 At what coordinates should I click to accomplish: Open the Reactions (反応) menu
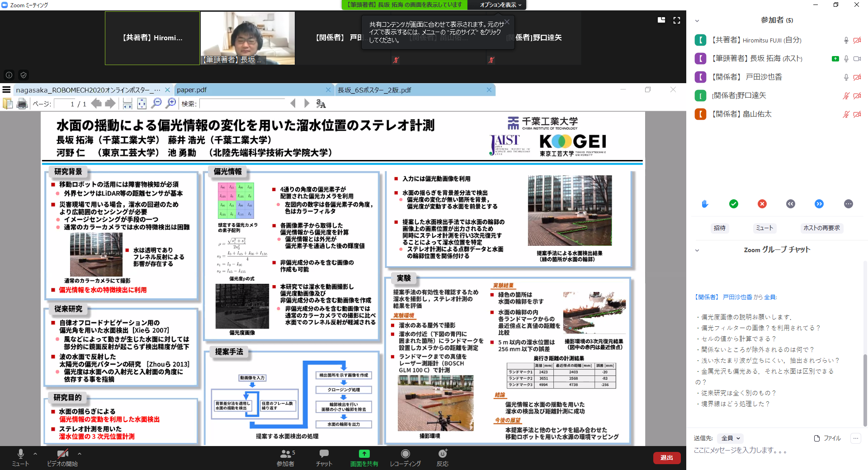tap(442, 457)
